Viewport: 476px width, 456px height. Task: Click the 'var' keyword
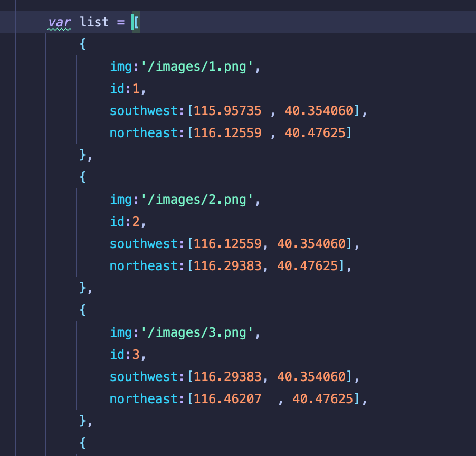tap(60, 23)
